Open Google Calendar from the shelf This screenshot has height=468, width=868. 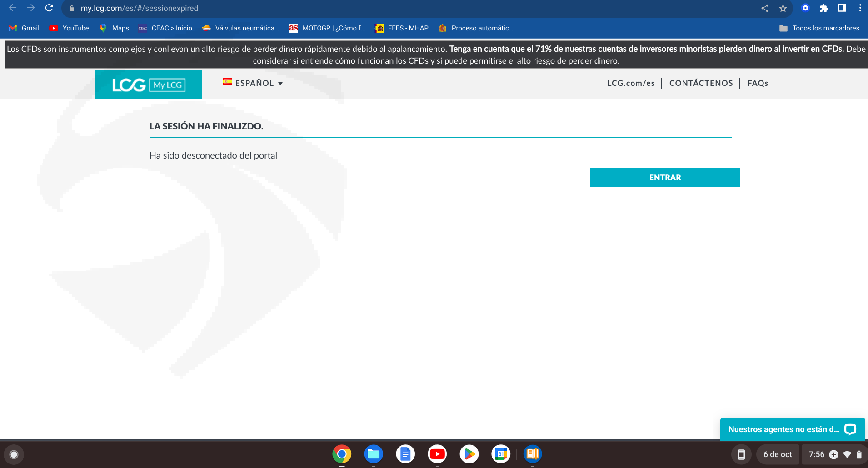click(501, 454)
